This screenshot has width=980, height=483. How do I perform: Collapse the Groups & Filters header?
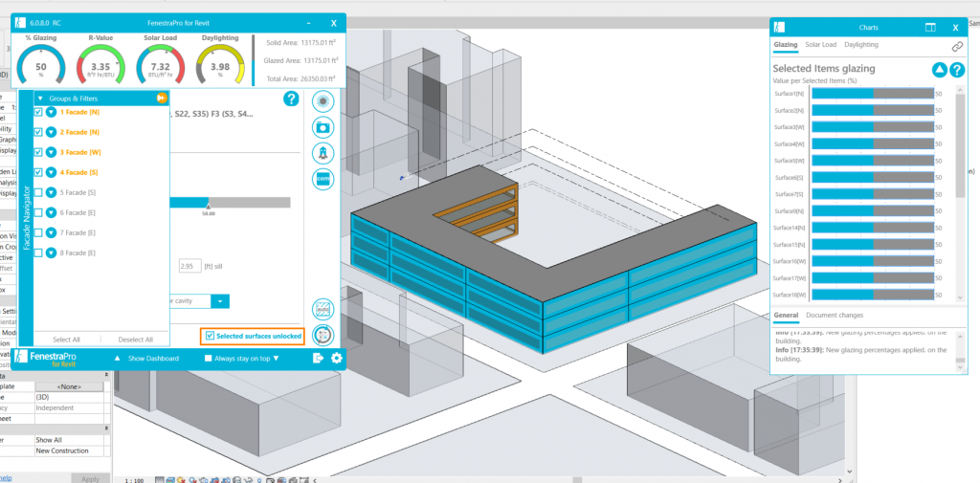(41, 99)
